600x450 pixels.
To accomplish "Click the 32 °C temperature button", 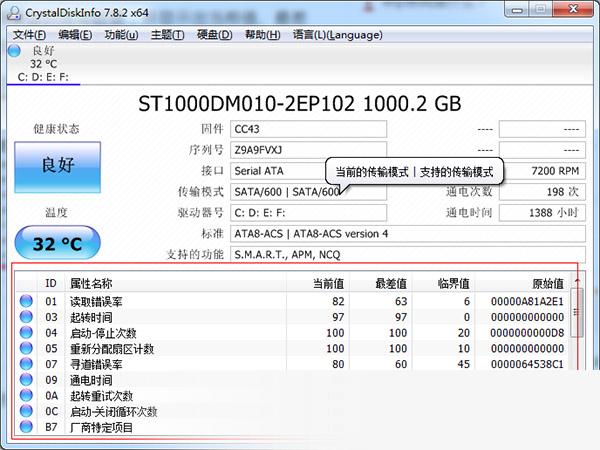I will [x=57, y=243].
